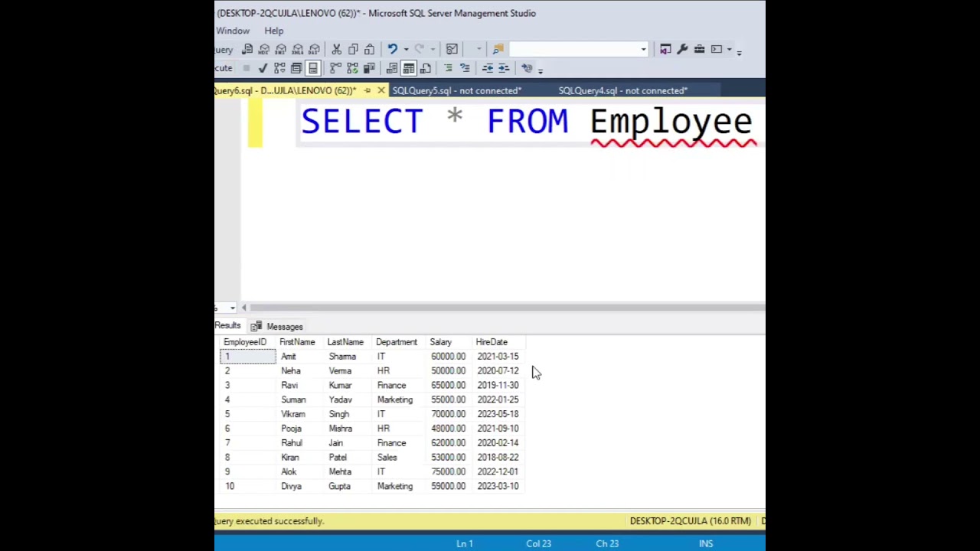Open a new DMX query
Screen dimensions: 980x551
click(281, 49)
